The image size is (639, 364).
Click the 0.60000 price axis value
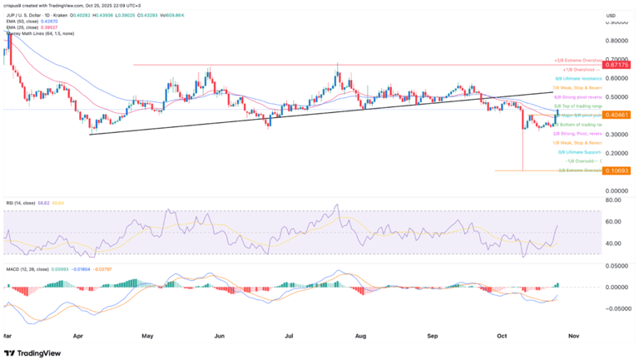(617, 78)
